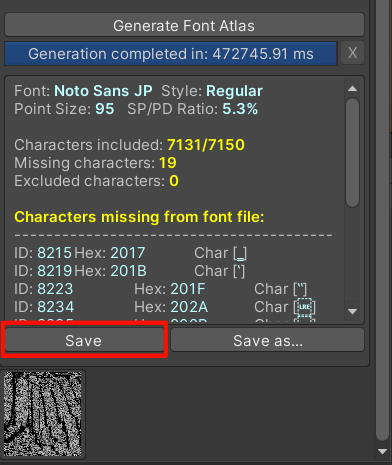
Task: Save the generated font asset
Action: (x=84, y=340)
